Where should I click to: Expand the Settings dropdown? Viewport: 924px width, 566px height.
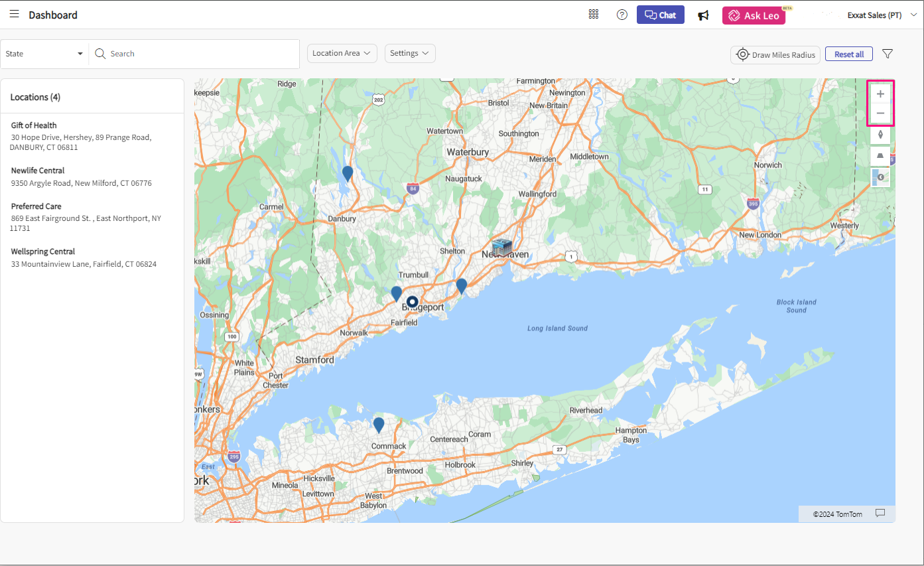(410, 54)
